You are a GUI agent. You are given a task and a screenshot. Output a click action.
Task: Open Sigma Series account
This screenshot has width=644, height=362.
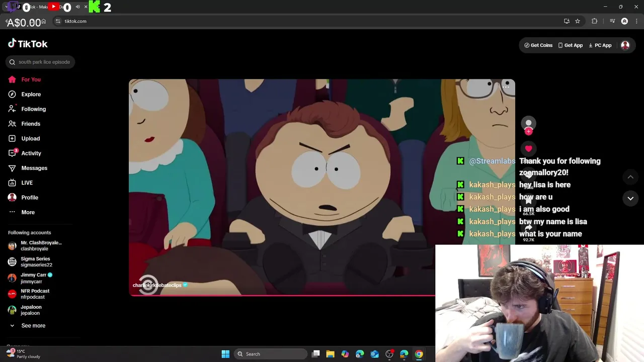coord(30,261)
